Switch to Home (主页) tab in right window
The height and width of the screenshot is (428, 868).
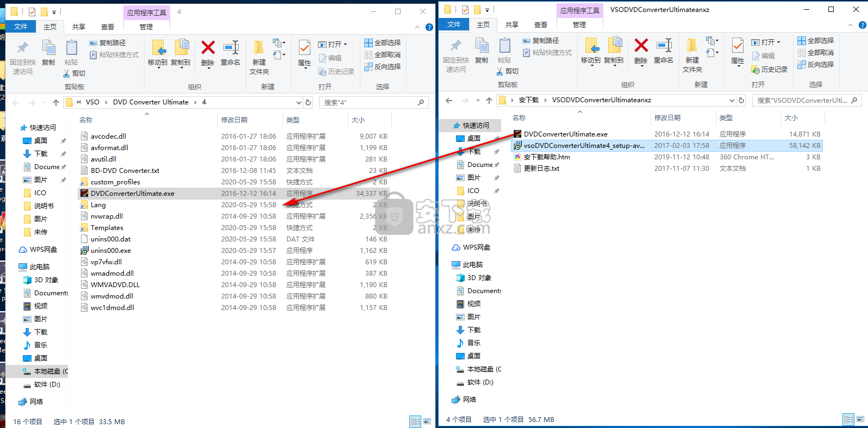[483, 24]
